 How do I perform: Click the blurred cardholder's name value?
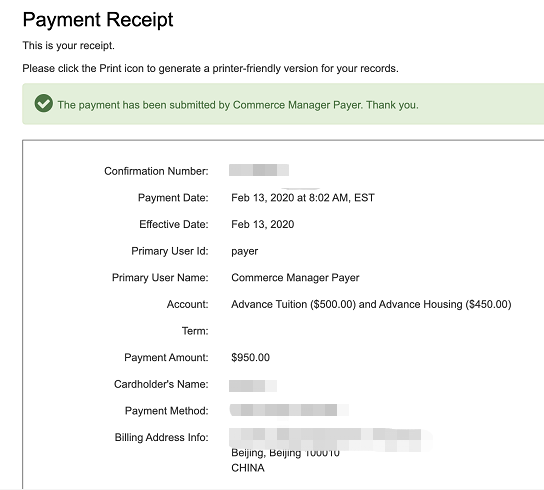(253, 386)
